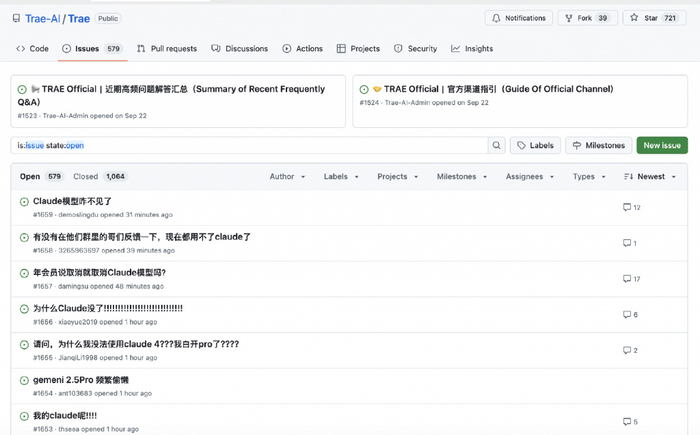Click the magnifier search button
The image size is (700, 435).
496,145
